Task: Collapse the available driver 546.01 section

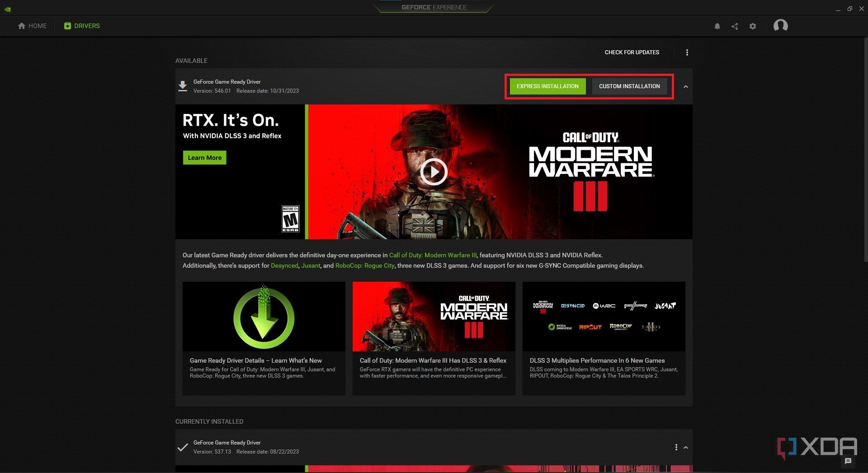Action: [x=686, y=86]
